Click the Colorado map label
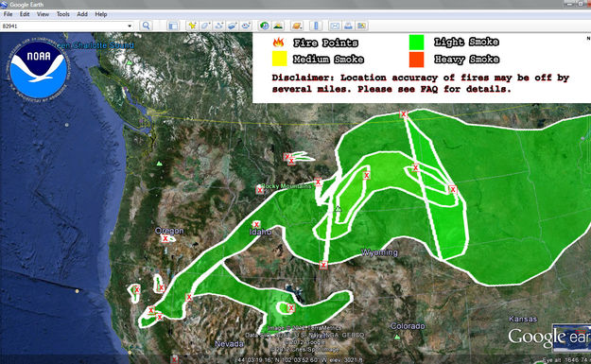 coord(408,326)
